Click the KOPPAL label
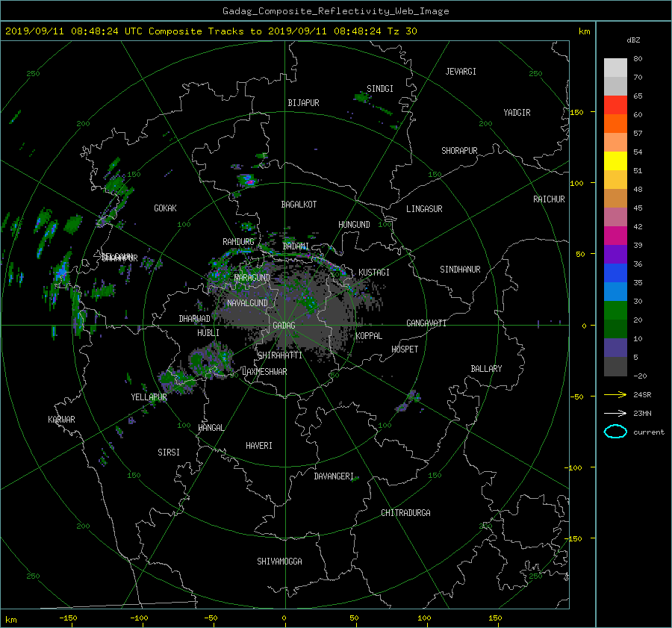The width and height of the screenshot is (672, 628). coord(369,336)
